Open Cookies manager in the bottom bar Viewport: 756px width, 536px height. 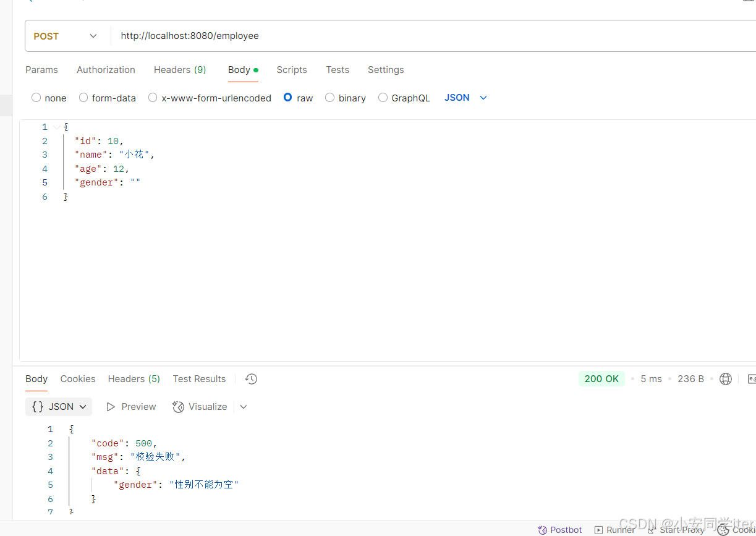tap(736, 530)
